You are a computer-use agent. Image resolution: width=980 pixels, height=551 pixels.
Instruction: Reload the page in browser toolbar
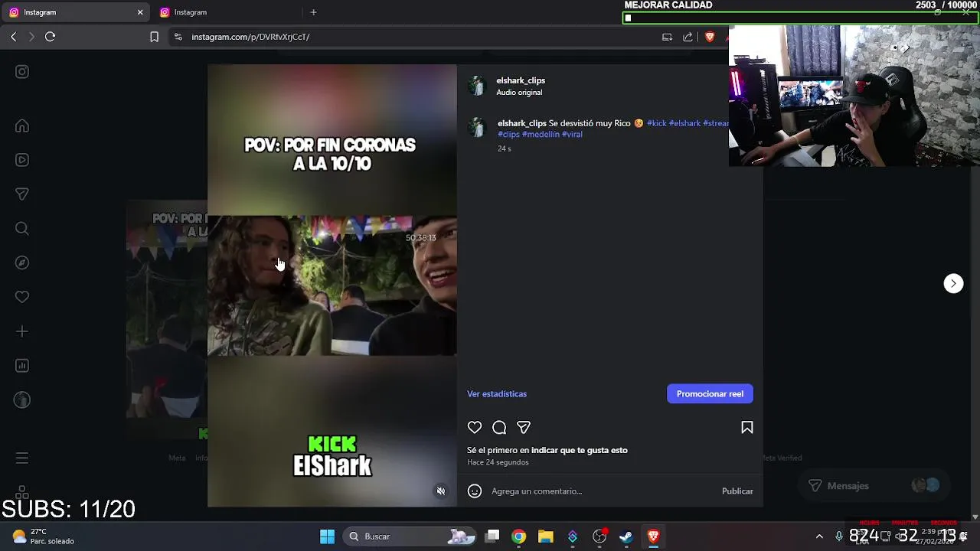coord(51,37)
